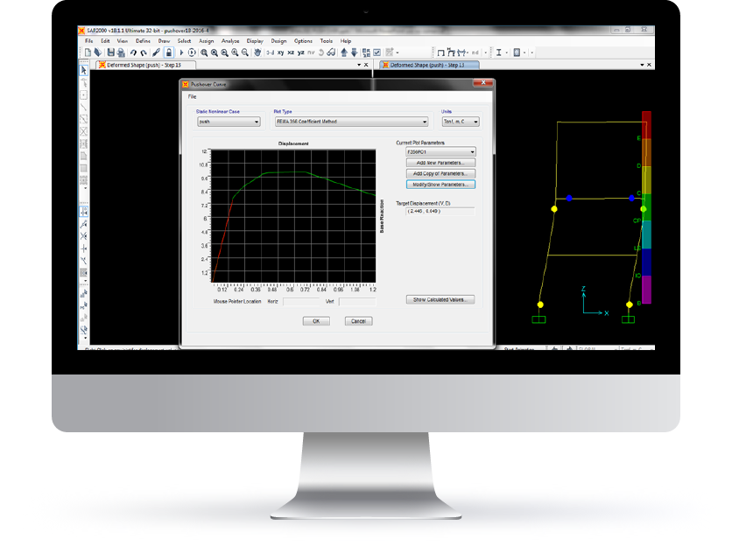Image resolution: width=732 pixels, height=560 pixels.
Task: Expand the left window tab list arrow
Action: (x=359, y=65)
